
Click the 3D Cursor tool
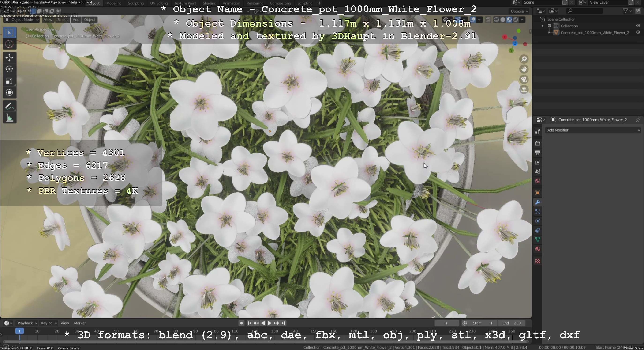point(9,44)
